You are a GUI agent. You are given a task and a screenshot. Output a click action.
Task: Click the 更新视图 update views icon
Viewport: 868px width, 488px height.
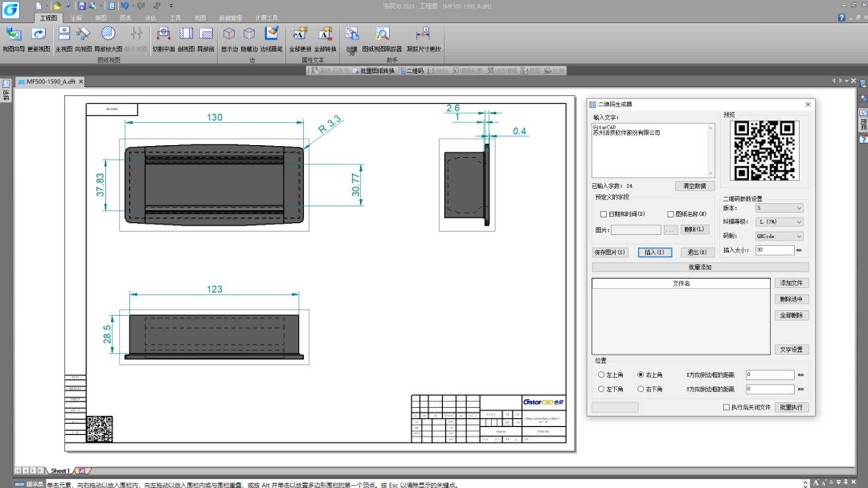pos(39,39)
